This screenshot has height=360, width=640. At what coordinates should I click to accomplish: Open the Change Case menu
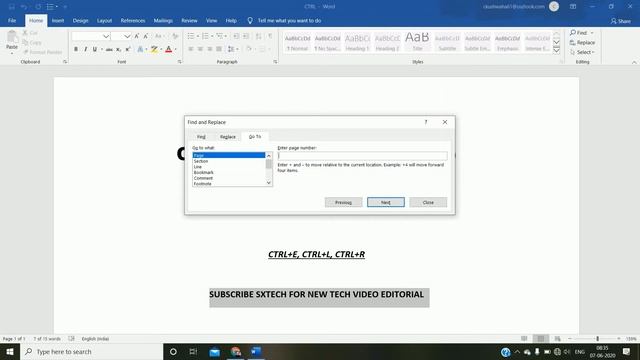158,36
